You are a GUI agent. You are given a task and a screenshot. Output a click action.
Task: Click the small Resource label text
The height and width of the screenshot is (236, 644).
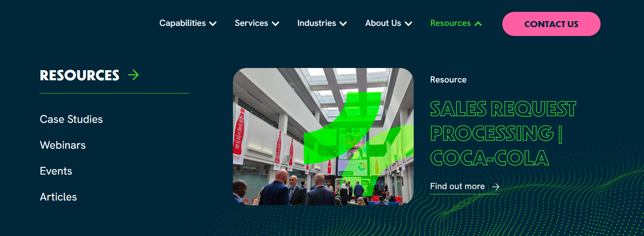click(448, 80)
